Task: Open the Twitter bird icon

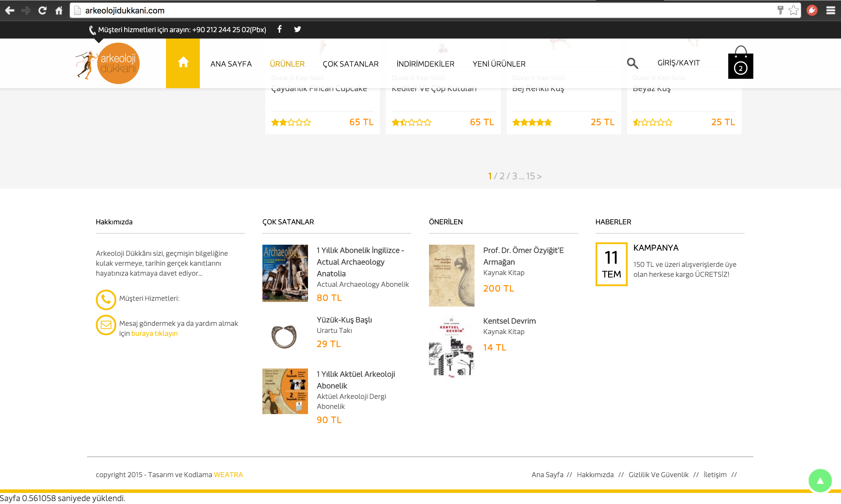Action: coord(297,29)
